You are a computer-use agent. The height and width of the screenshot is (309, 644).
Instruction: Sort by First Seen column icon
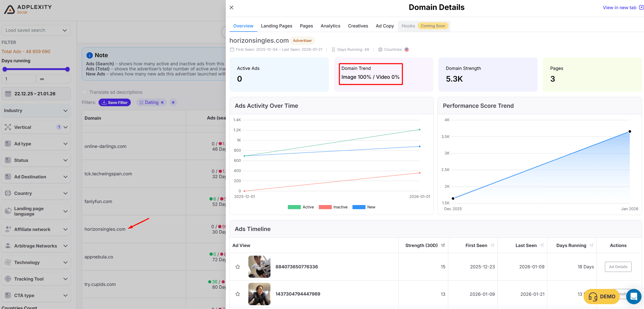point(492,245)
